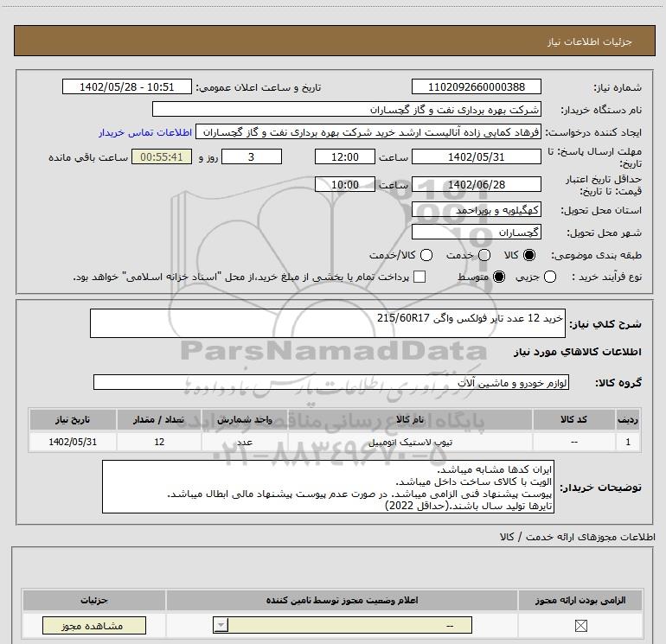Open the اعلام وضعیت مجوز dropdown
This screenshot has width=666, height=644.
pos(343,625)
